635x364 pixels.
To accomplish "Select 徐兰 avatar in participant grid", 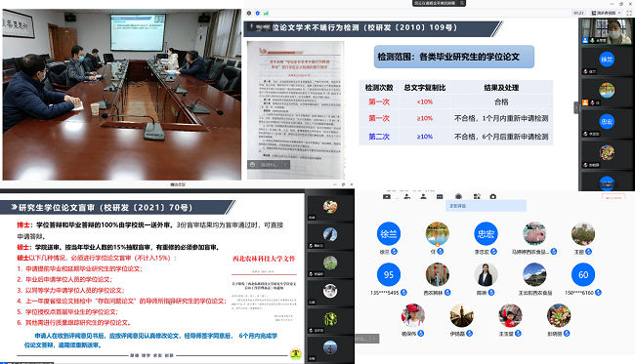I will pyautogui.click(x=389, y=234).
